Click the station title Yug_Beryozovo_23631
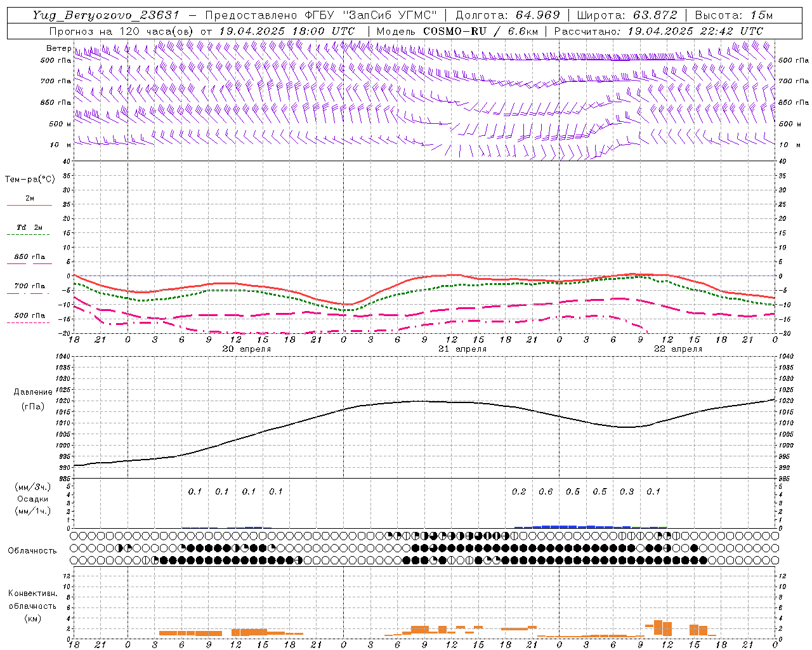The width and height of the screenshot is (812, 650). point(105,15)
